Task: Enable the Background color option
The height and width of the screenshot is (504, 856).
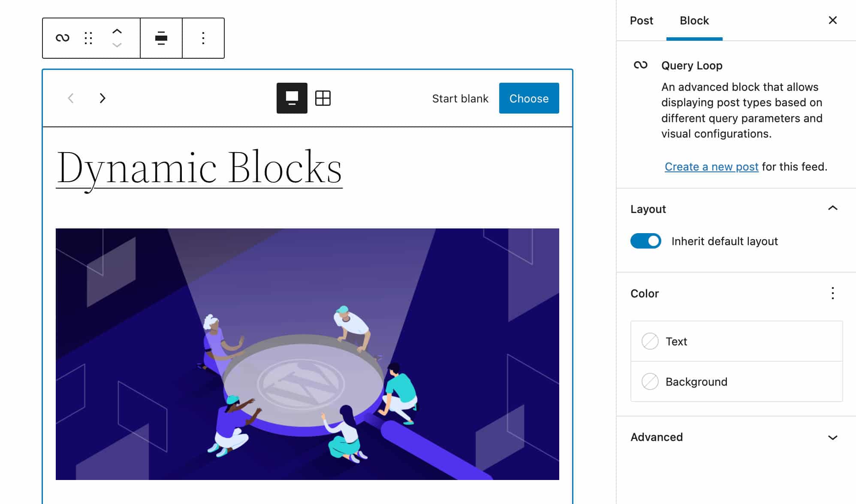Action: click(650, 381)
